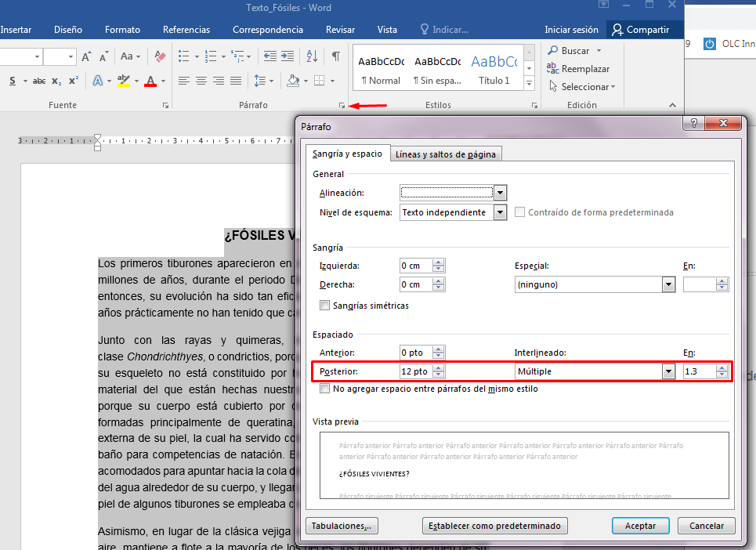The height and width of the screenshot is (550, 756).
Task: Center align the text
Action: (201, 81)
